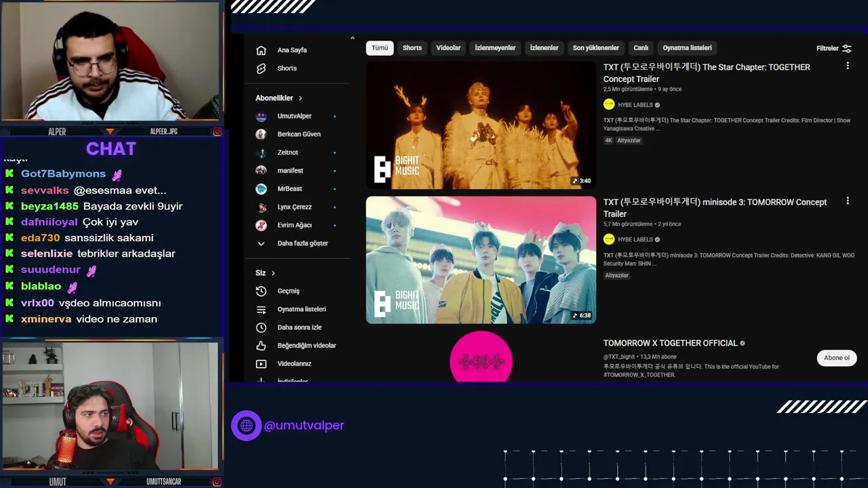Select the Son yüklenenler filter chip

pyautogui.click(x=596, y=48)
